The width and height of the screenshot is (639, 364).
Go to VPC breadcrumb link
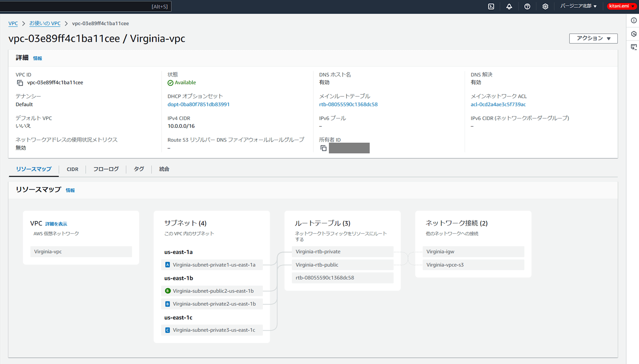pyautogui.click(x=13, y=23)
